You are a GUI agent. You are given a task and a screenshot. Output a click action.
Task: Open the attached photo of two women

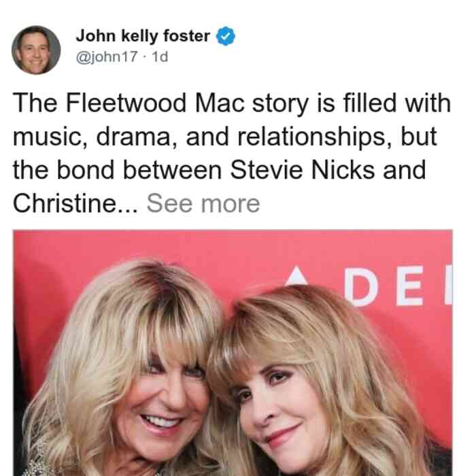pos(233,353)
